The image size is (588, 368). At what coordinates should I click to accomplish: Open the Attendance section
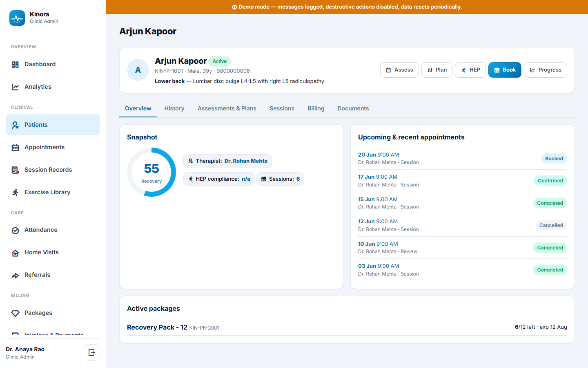pos(53,230)
